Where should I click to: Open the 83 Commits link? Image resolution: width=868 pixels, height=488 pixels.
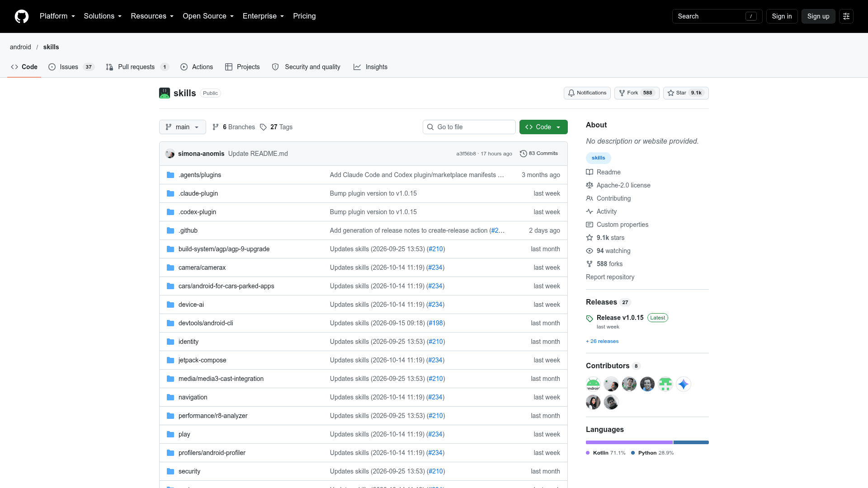pos(539,154)
